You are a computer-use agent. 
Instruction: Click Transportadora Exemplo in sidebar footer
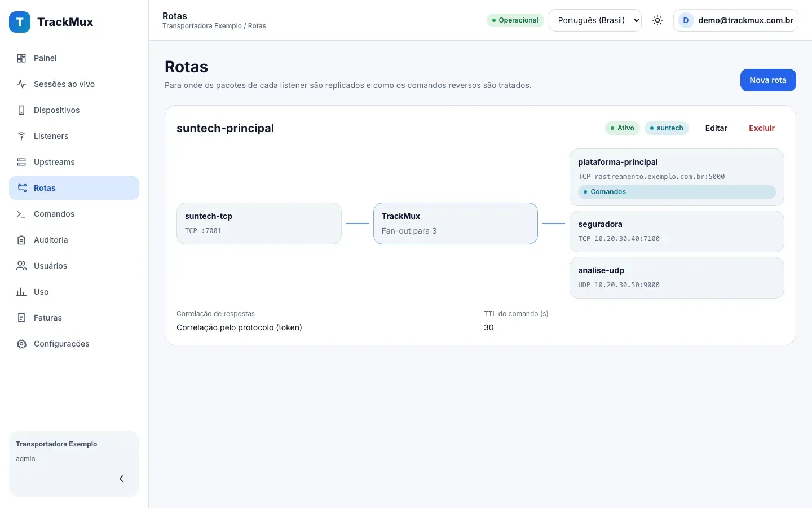56,444
